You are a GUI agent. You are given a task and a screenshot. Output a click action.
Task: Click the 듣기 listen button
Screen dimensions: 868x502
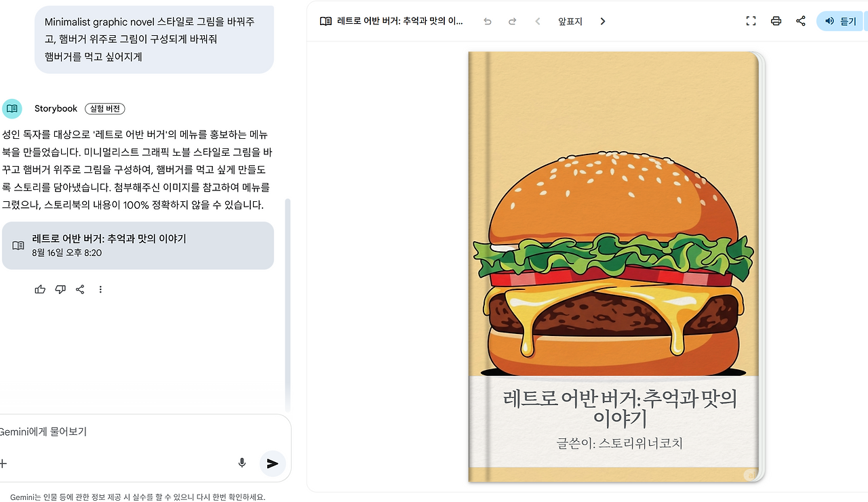(x=841, y=21)
